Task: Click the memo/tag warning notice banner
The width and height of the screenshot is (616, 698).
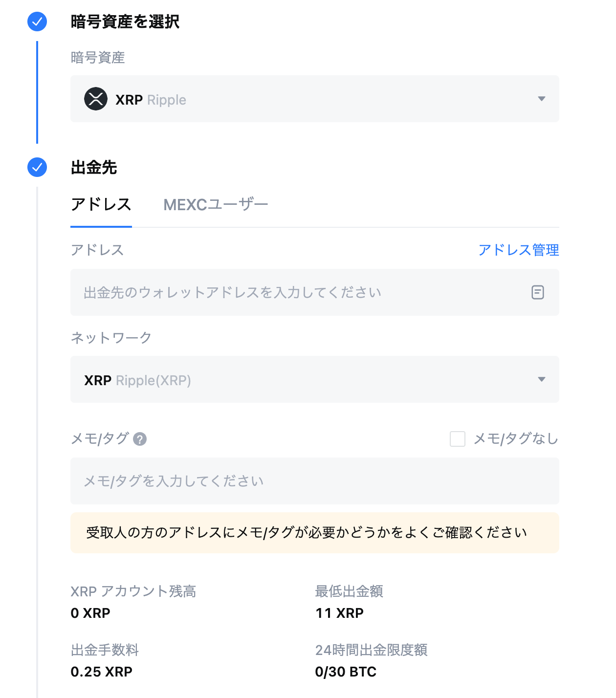Action: (x=314, y=533)
